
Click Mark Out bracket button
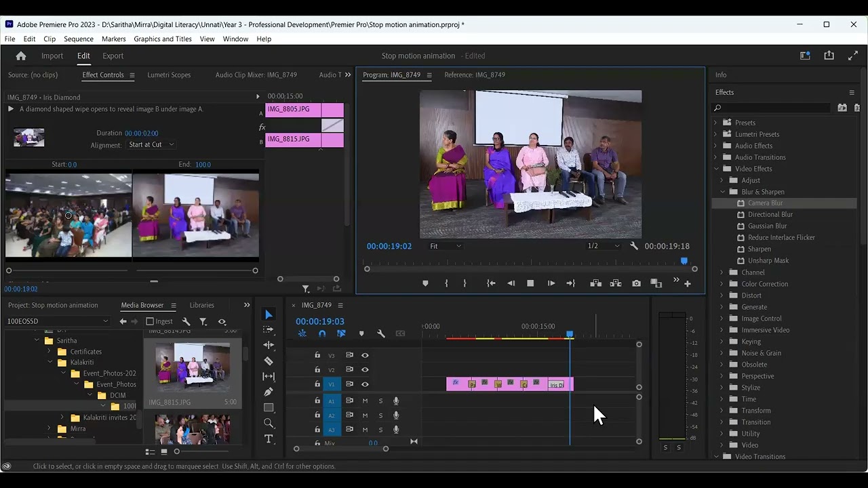coord(465,283)
